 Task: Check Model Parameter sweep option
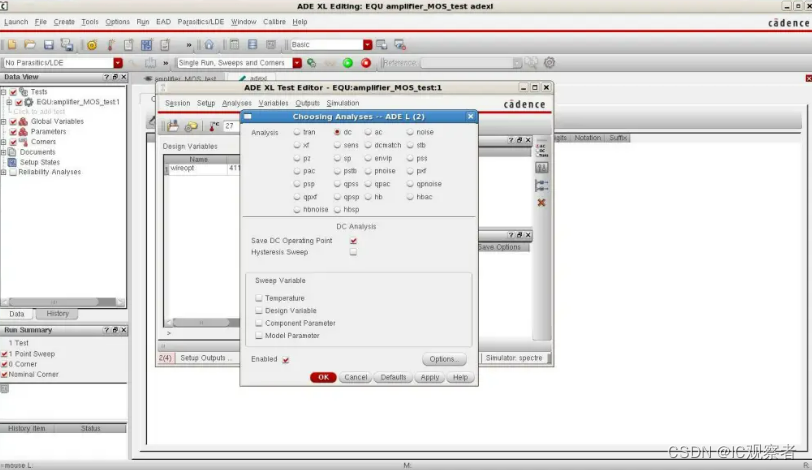point(259,335)
